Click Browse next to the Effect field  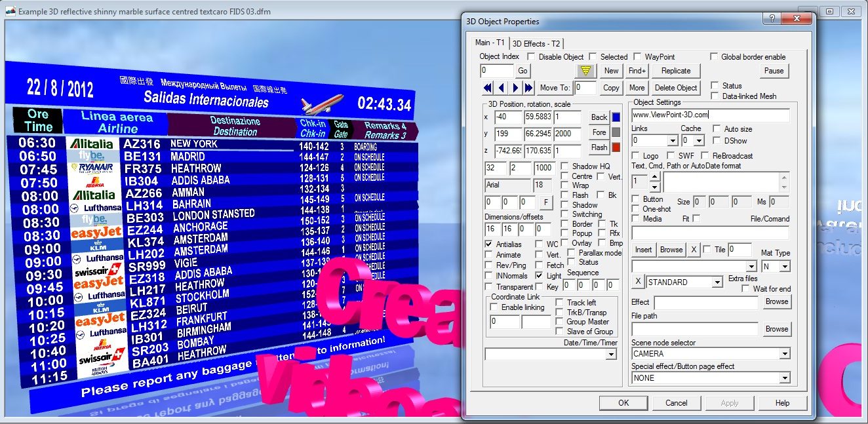click(x=777, y=301)
